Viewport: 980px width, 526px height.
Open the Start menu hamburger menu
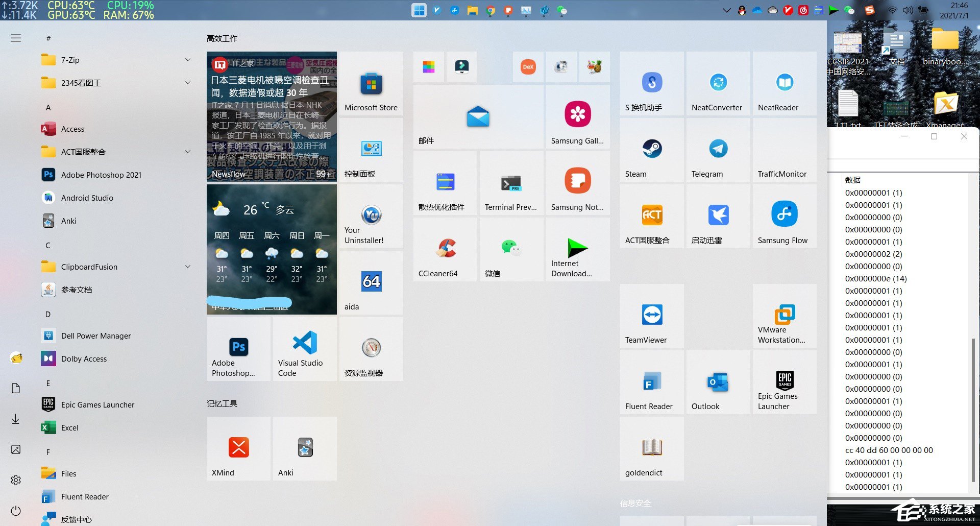point(15,38)
